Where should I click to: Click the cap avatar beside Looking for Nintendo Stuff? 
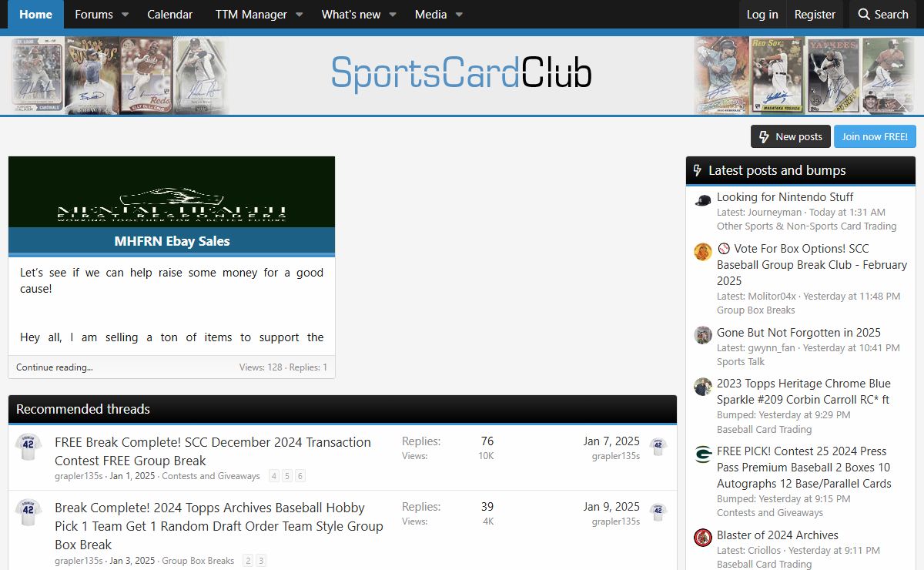(703, 200)
